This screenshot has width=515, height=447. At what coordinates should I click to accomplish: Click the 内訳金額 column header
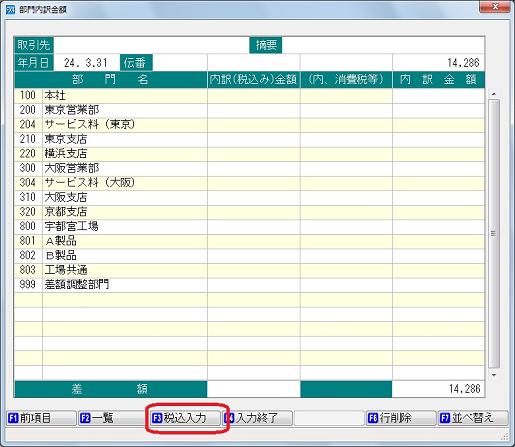click(438, 80)
